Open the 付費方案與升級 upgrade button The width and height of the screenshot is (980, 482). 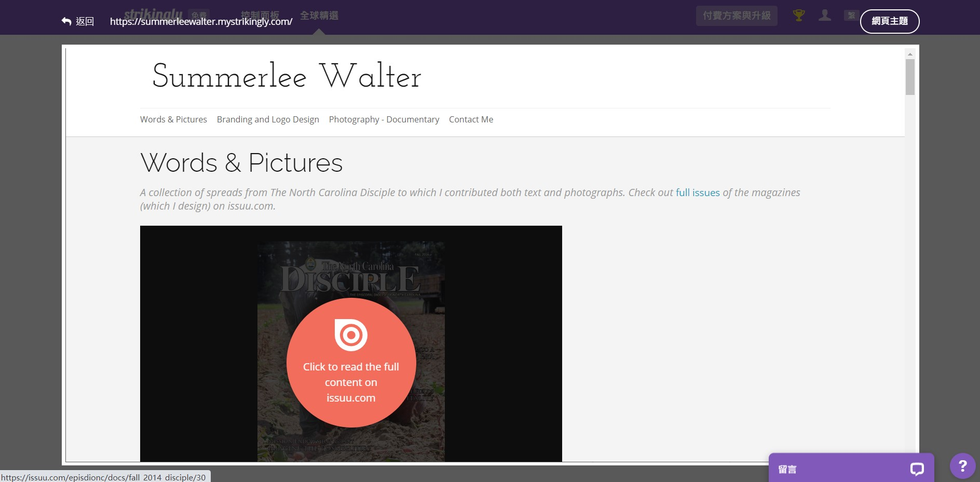tap(736, 16)
